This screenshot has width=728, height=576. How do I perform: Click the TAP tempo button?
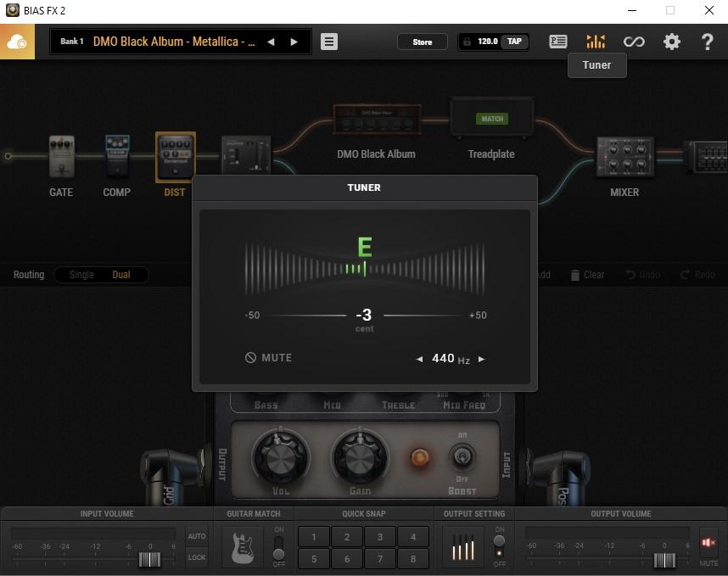point(514,42)
